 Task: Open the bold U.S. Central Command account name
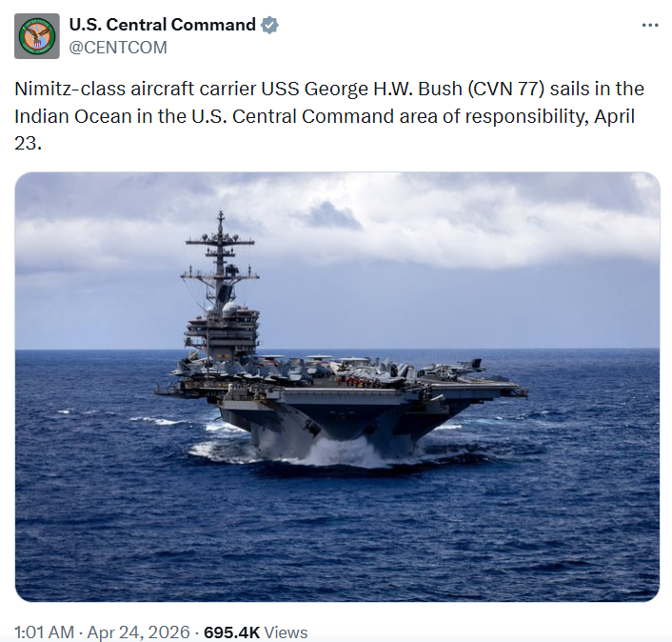click(x=163, y=26)
